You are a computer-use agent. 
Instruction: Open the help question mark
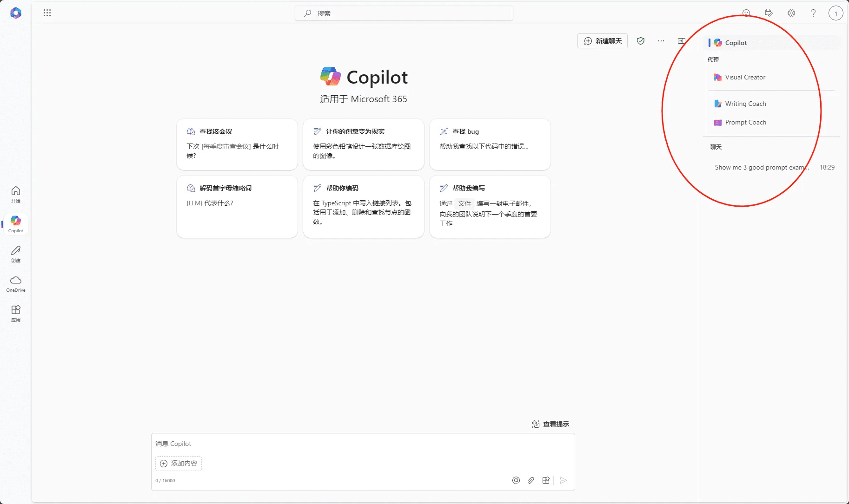[813, 13]
